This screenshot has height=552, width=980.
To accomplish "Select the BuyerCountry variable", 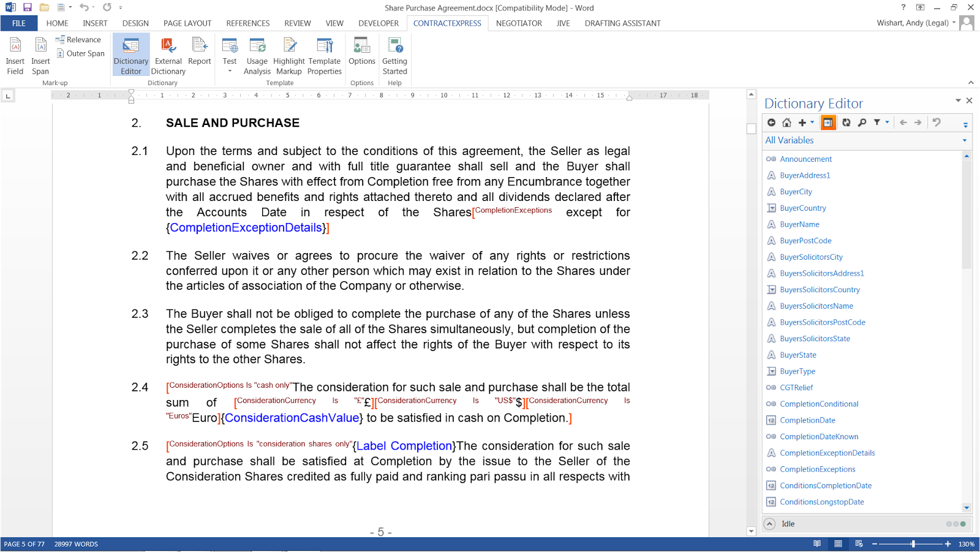I will click(802, 208).
